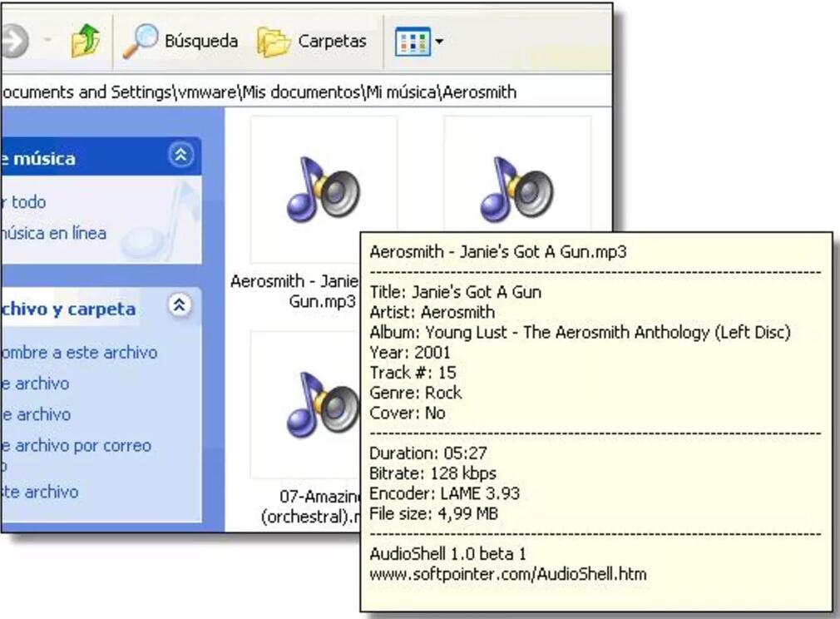Collapse the file and folder tasks chevron
Screen dimensions: 840x619
coord(180,306)
